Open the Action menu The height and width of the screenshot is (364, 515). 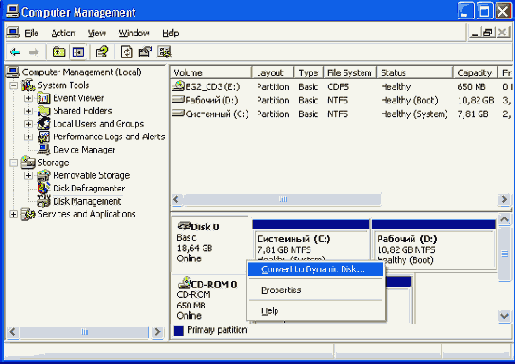(x=63, y=33)
